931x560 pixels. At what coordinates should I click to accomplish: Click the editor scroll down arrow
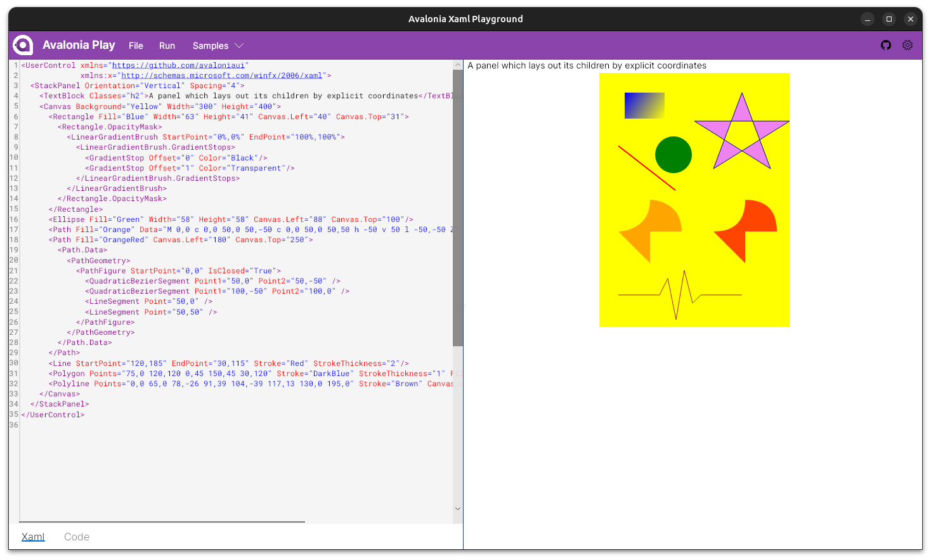point(458,509)
